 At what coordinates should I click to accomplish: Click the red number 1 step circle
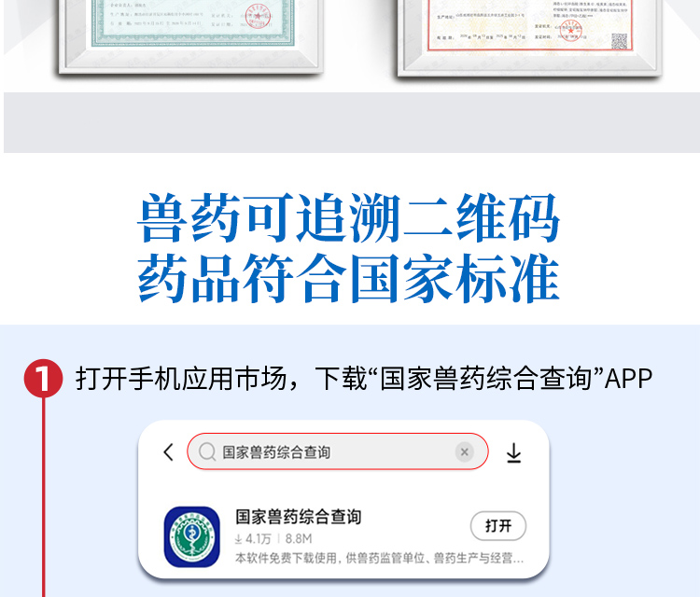[x=43, y=379]
